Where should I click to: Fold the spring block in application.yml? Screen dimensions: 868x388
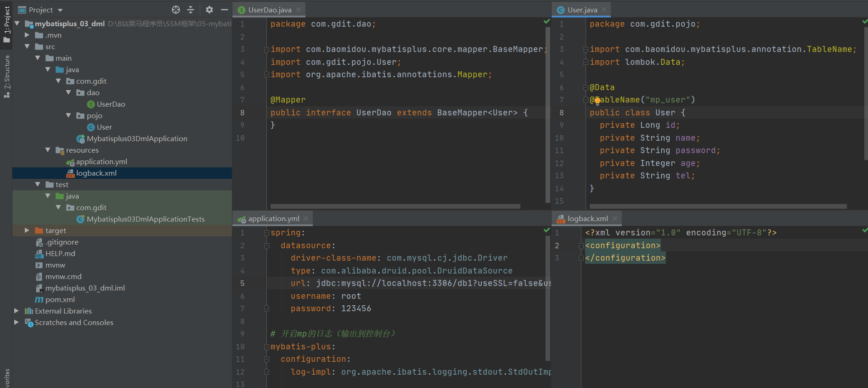pos(266,233)
